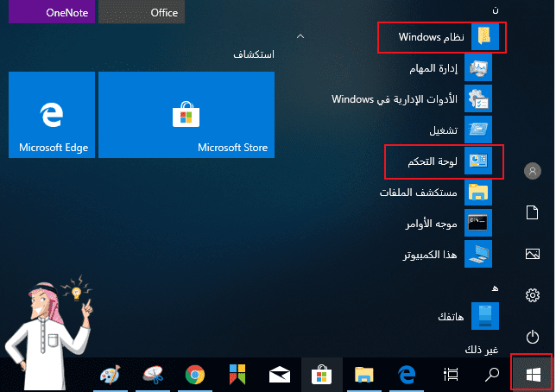The height and width of the screenshot is (392, 556).
Task: Collapse the tile group with chevron
Action: click(x=300, y=36)
